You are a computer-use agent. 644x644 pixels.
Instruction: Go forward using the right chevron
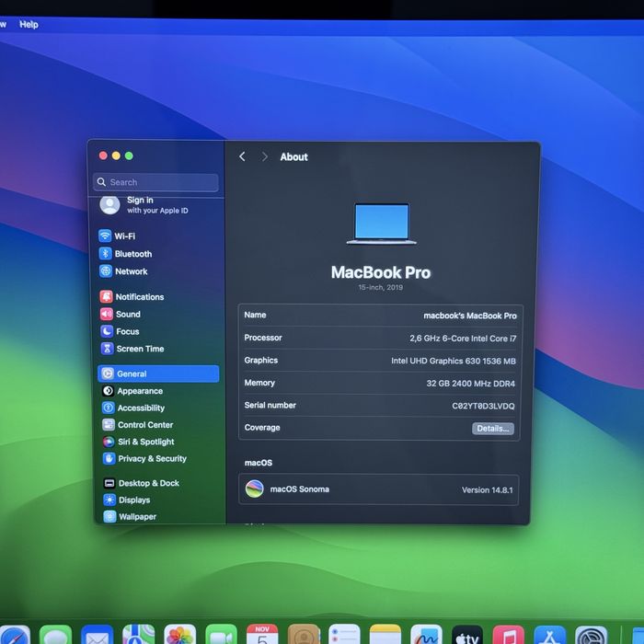[x=265, y=156]
